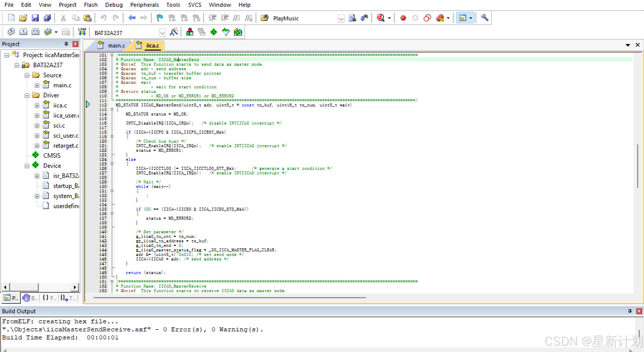Viewport: 644px width, 352px height.
Task: Open the Peripherals menu
Action: 144,5
